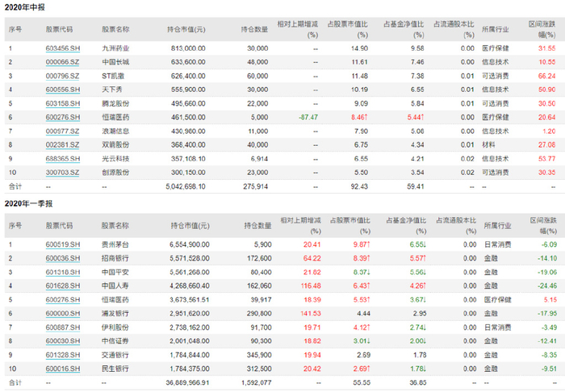Click the 2020年中报 section heading
Viewport: 565px width, 392px height.
tap(25, 7)
